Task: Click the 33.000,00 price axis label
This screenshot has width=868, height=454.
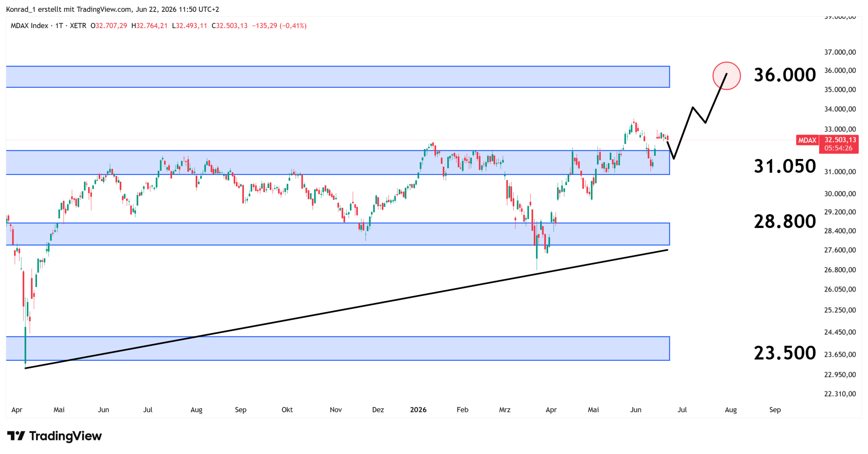Action: pos(840,129)
